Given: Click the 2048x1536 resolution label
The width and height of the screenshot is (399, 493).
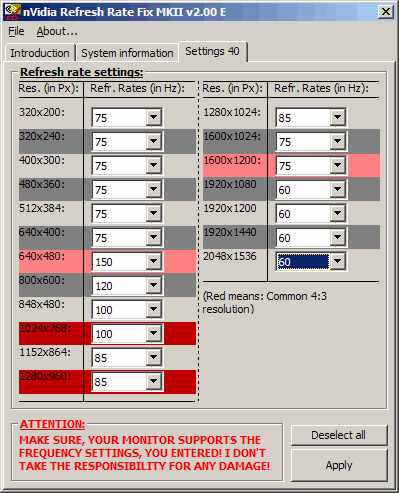Looking at the screenshot, I should pyautogui.click(x=230, y=256).
